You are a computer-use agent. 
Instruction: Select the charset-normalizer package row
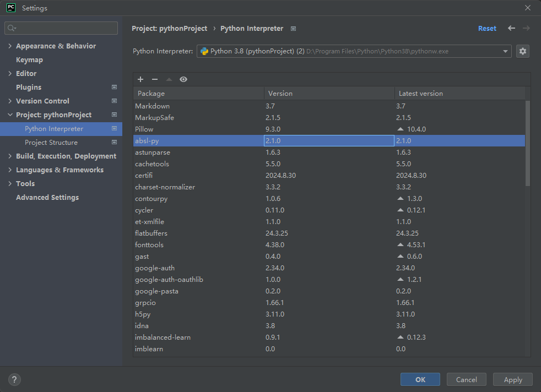point(329,187)
